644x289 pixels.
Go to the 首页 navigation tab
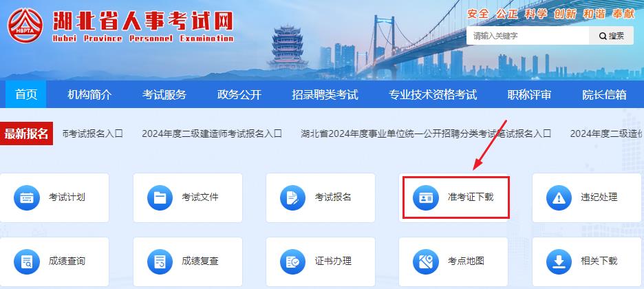pos(26,94)
